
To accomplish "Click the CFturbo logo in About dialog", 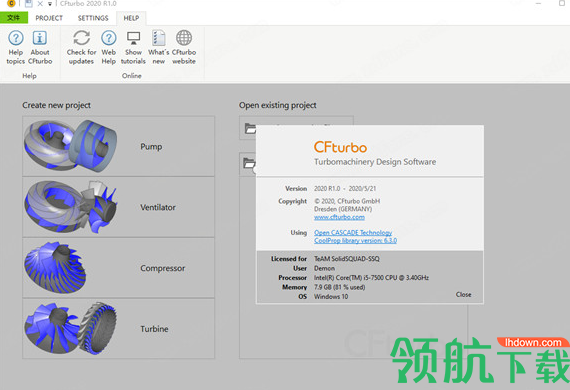I will point(340,147).
